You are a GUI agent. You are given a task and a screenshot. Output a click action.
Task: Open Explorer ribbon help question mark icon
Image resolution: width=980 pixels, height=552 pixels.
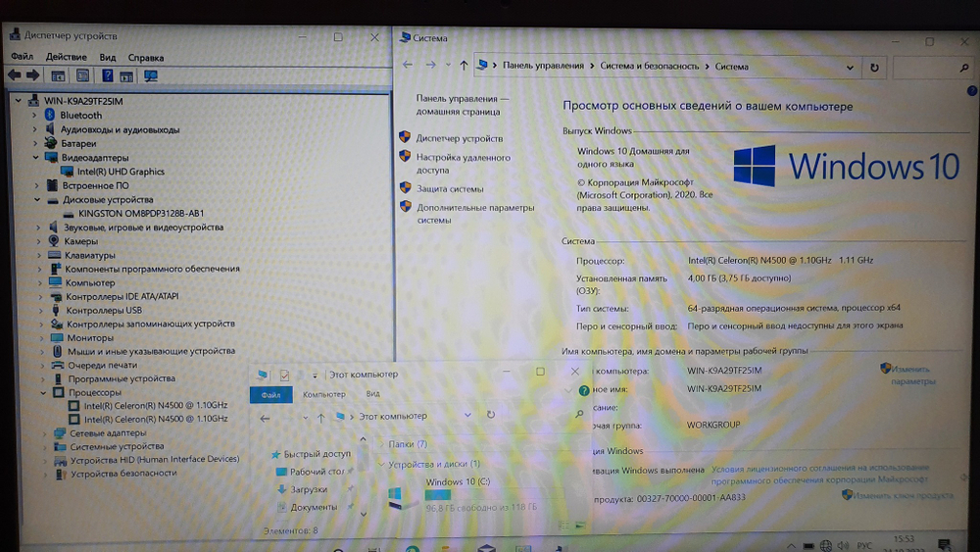[584, 390]
